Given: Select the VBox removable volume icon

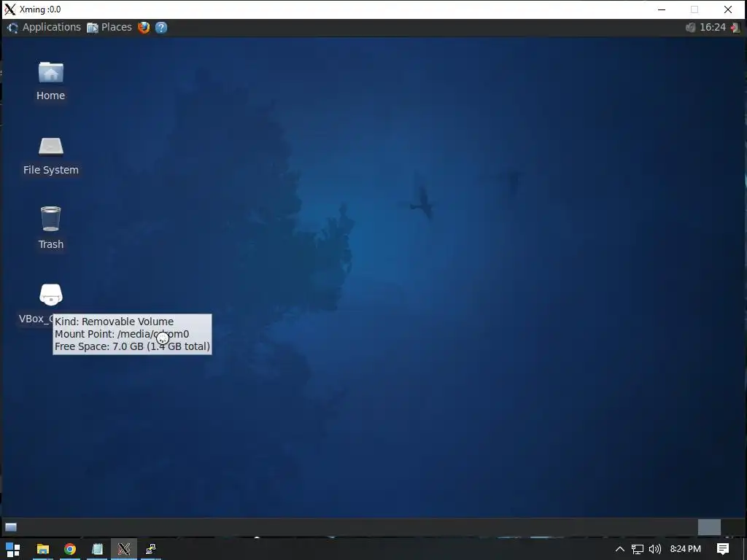Looking at the screenshot, I should (50, 295).
